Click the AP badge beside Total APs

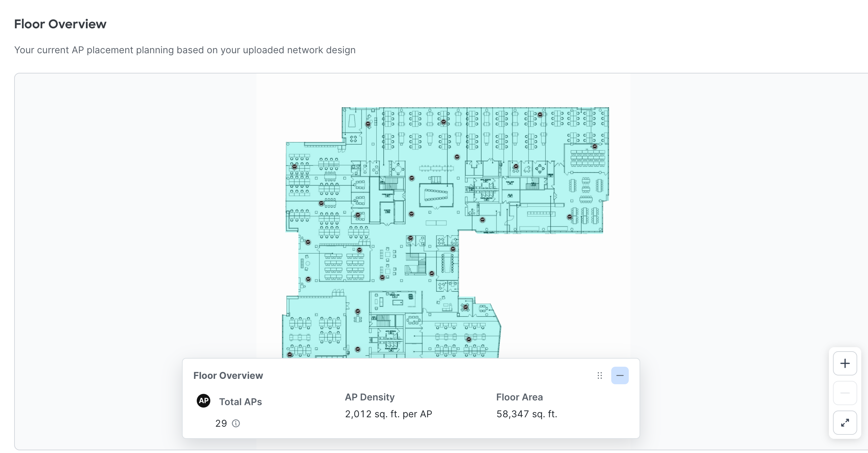click(x=204, y=401)
